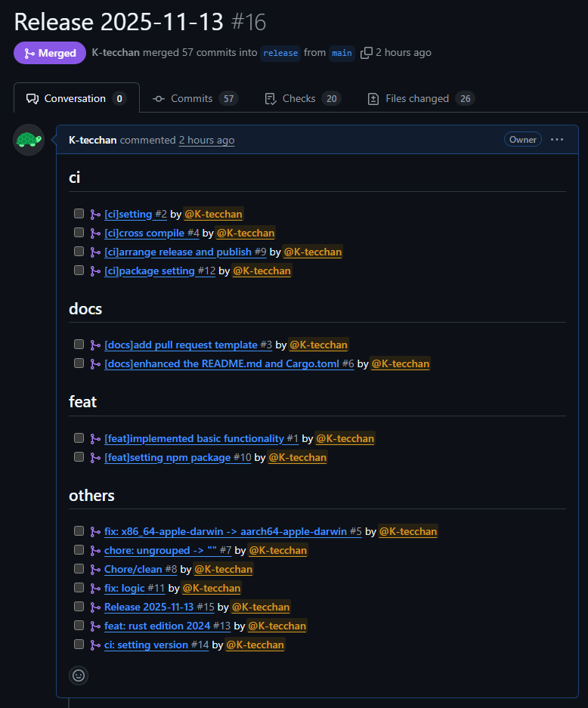Click merge icon beside [feat]setting npm package
The height and width of the screenshot is (708, 588).
pyautogui.click(x=95, y=458)
